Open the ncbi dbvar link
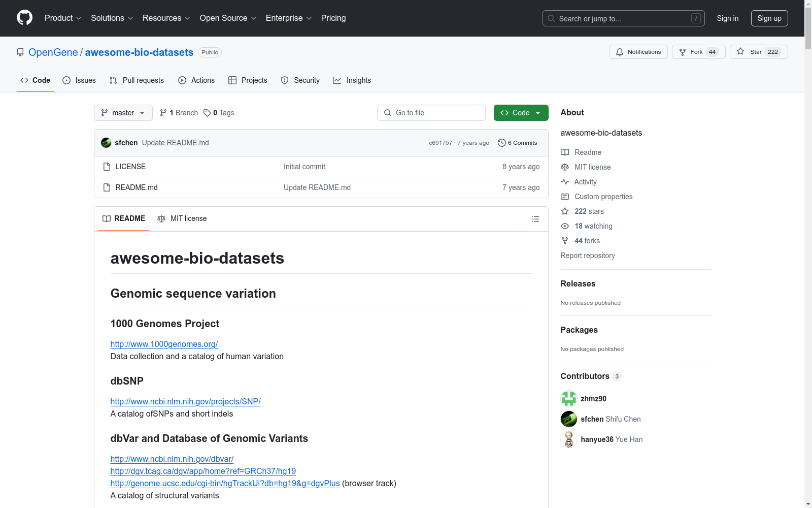Image resolution: width=812 pixels, height=508 pixels. [172, 459]
